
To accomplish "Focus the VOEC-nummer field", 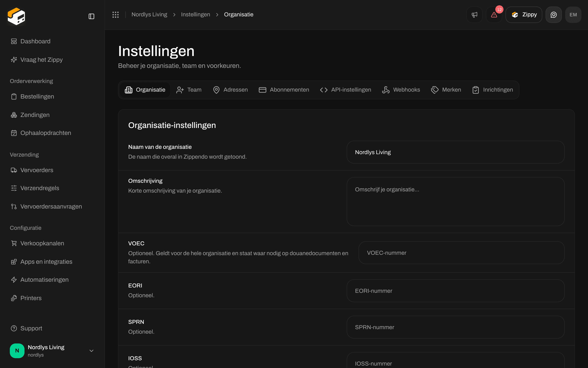I will [x=461, y=253].
